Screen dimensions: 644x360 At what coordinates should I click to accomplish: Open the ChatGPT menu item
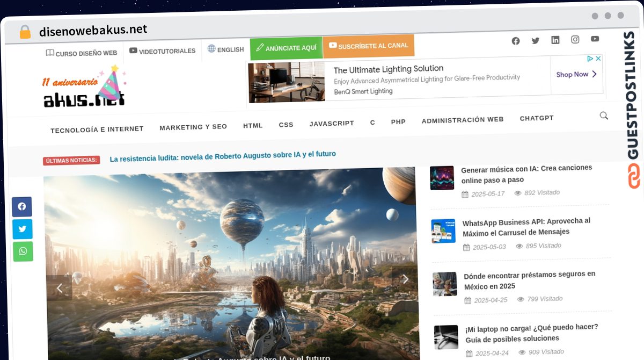coord(537,118)
